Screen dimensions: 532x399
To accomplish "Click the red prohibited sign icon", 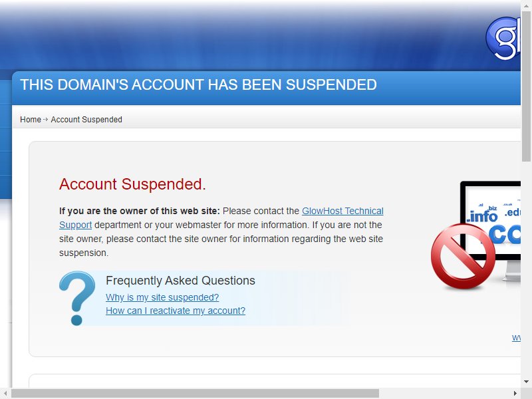I will pos(463,257).
